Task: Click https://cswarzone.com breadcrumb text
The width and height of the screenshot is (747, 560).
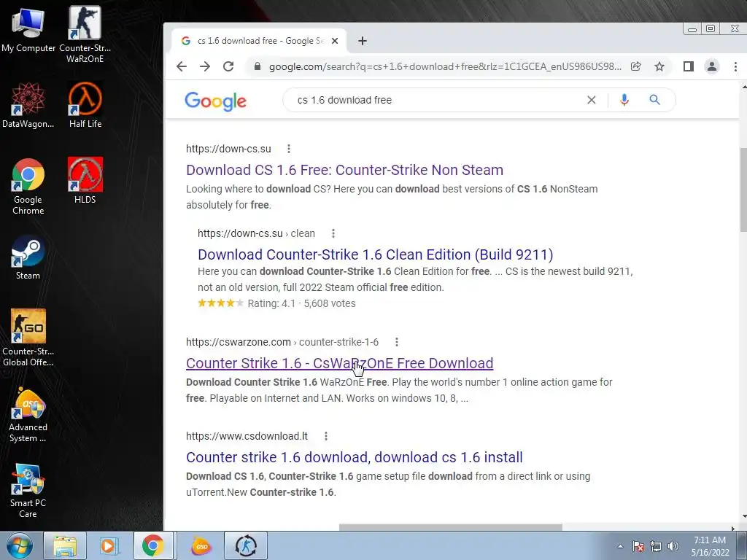Action: click(x=282, y=342)
